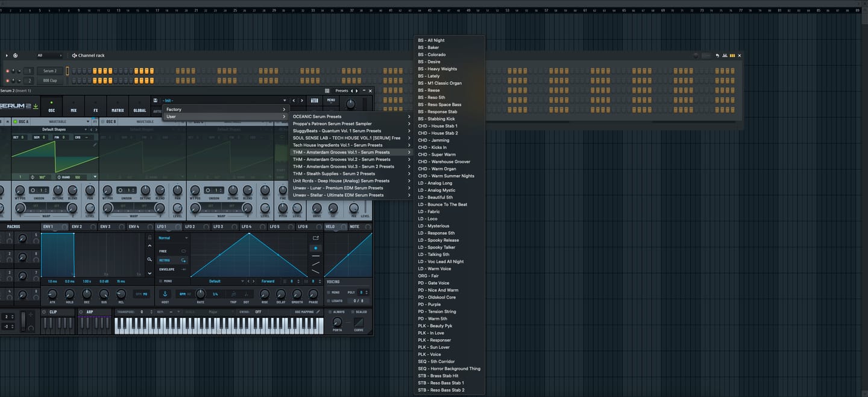Click the Channel rack undo arrow icon
The image size is (868, 397).
pos(717,56)
